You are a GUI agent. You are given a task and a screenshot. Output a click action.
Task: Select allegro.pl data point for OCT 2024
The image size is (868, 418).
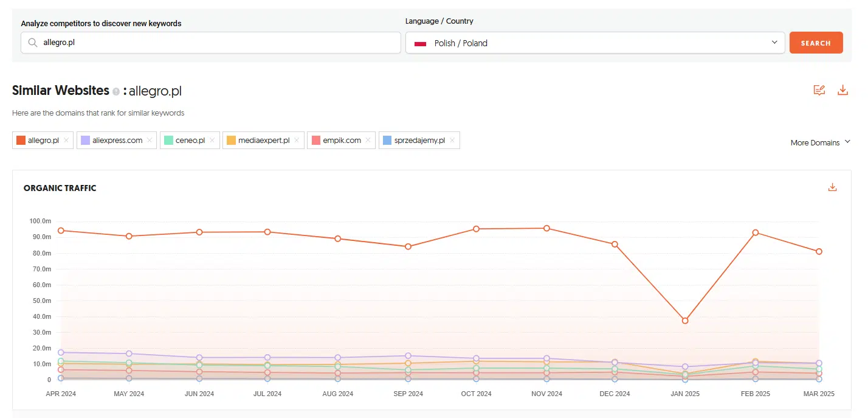(x=477, y=229)
